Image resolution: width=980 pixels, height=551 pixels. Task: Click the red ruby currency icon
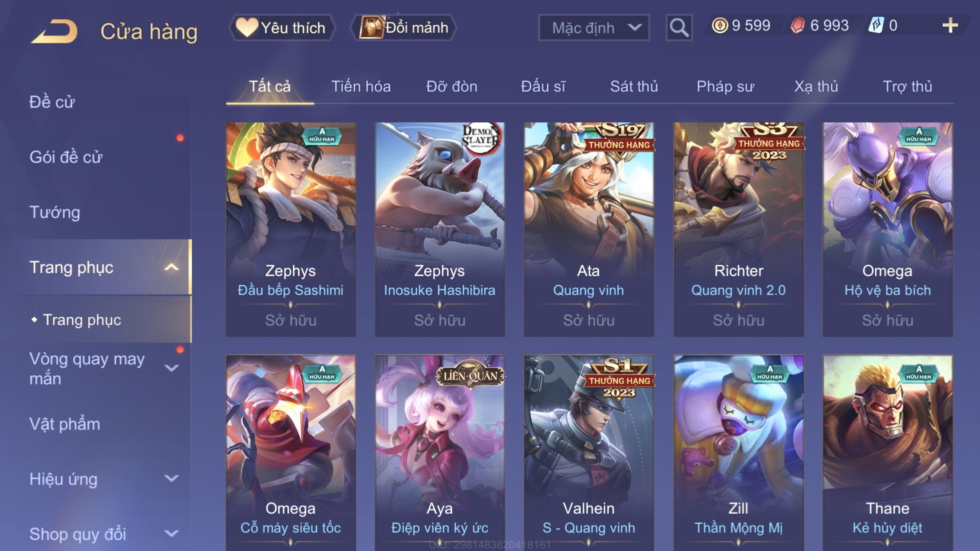[798, 25]
